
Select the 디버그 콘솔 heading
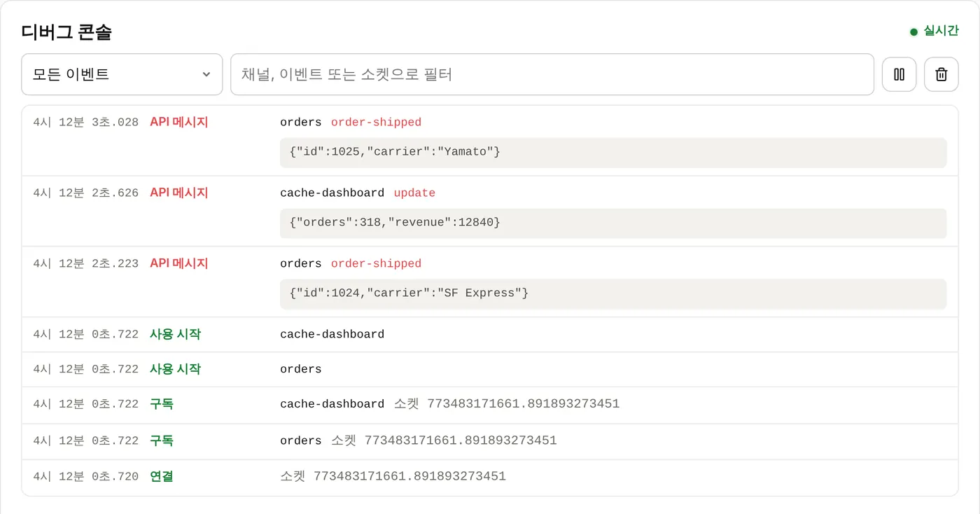[66, 32]
